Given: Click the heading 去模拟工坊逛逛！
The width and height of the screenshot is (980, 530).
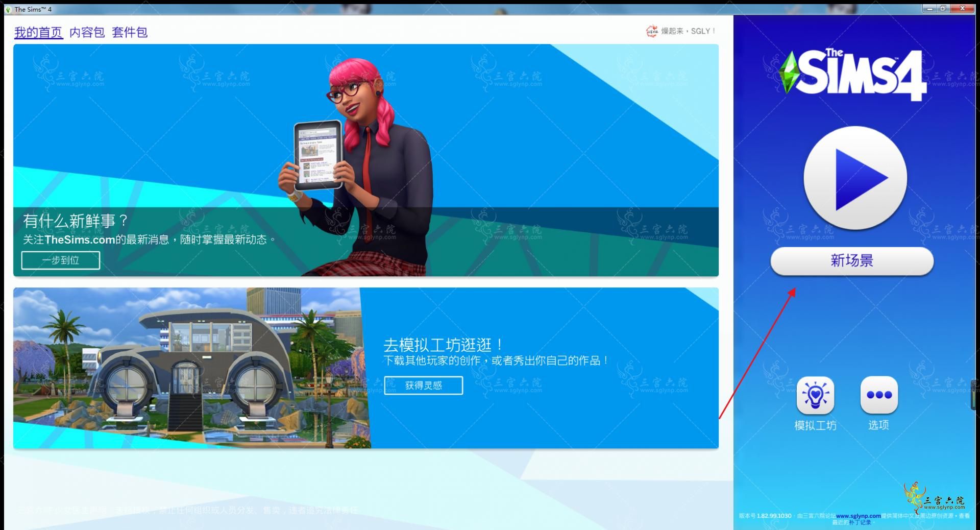Looking at the screenshot, I should point(444,345).
